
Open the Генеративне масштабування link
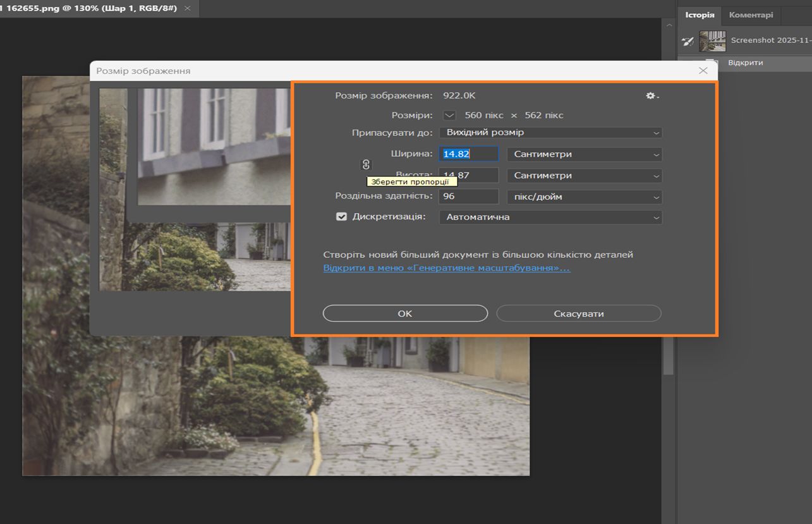coord(447,268)
